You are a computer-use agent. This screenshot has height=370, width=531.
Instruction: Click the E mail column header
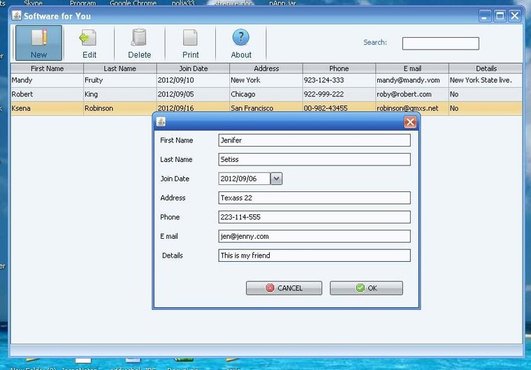pyautogui.click(x=412, y=68)
